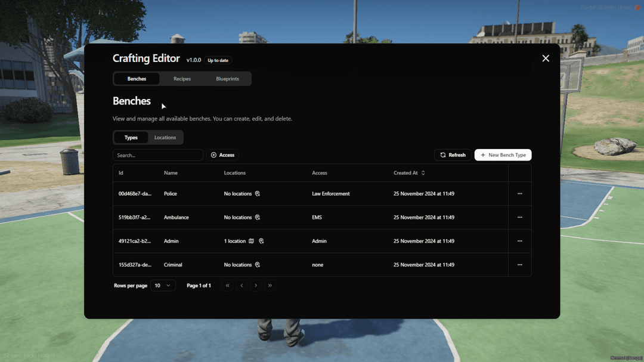Switch to the Locations view toggle
Image resolution: width=644 pixels, height=362 pixels.
click(x=165, y=138)
